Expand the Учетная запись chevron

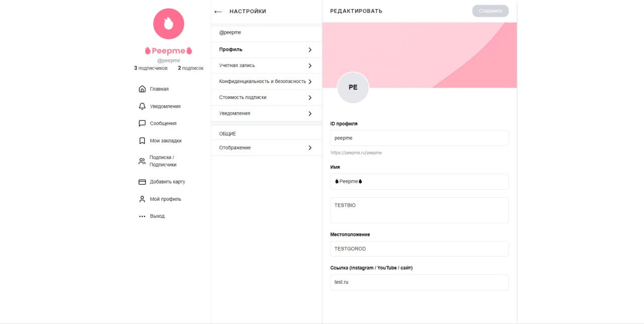click(310, 66)
